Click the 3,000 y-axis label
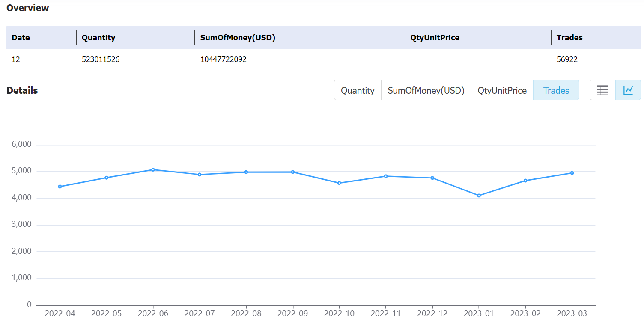Screen dimensions: 644x324 (x=21, y=225)
